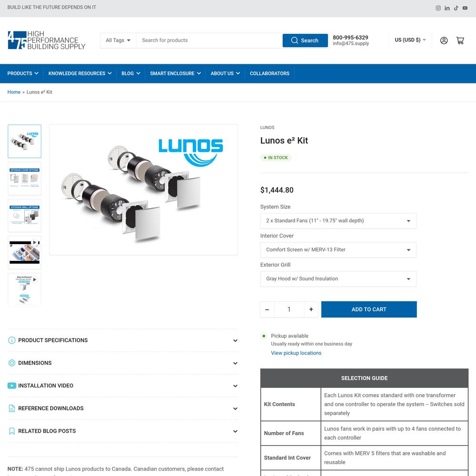Select the Lunos kit main photo thumbnail
This screenshot has height=476, width=476.
tap(25, 141)
